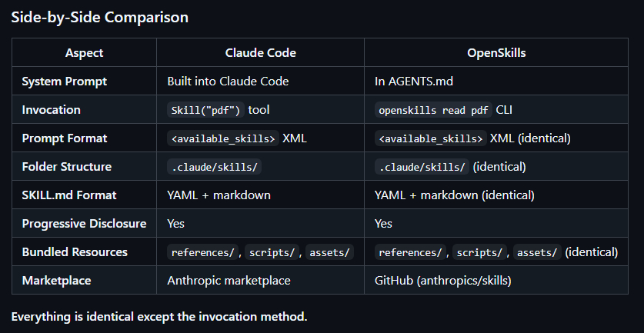Click the "SKILL.md Format" row label

pos(69,195)
